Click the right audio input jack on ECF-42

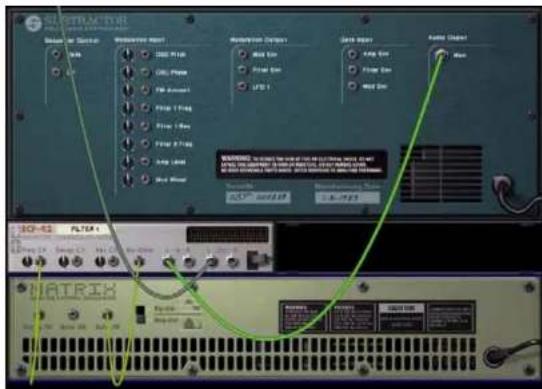coord(189,262)
